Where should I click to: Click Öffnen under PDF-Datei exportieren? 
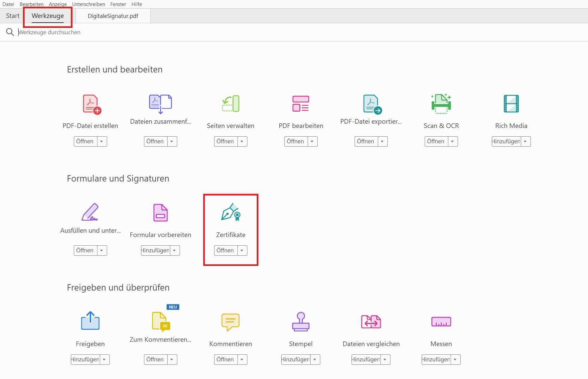[366, 141]
